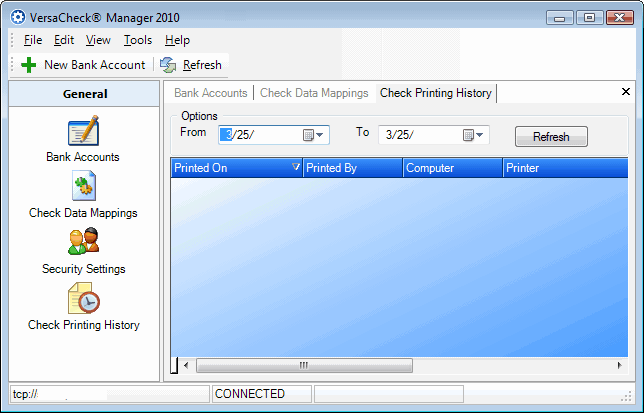The image size is (644, 413).
Task: Open the File menu
Action: pos(33,40)
